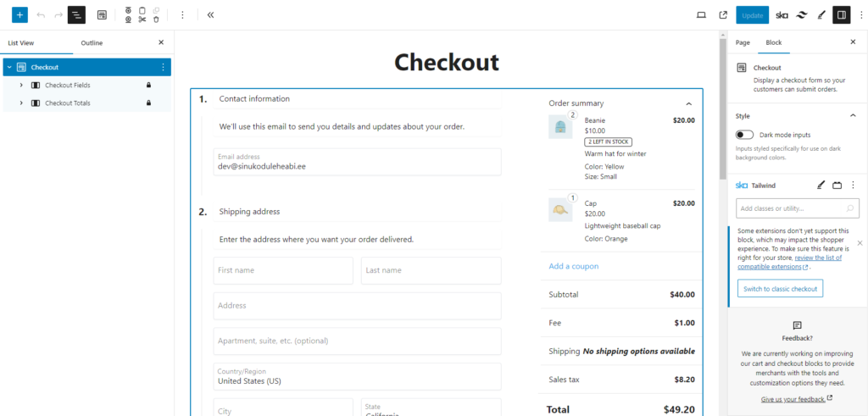The height and width of the screenshot is (416, 868).
Task: Enable the Dark mode inputs toggle
Action: tap(745, 135)
